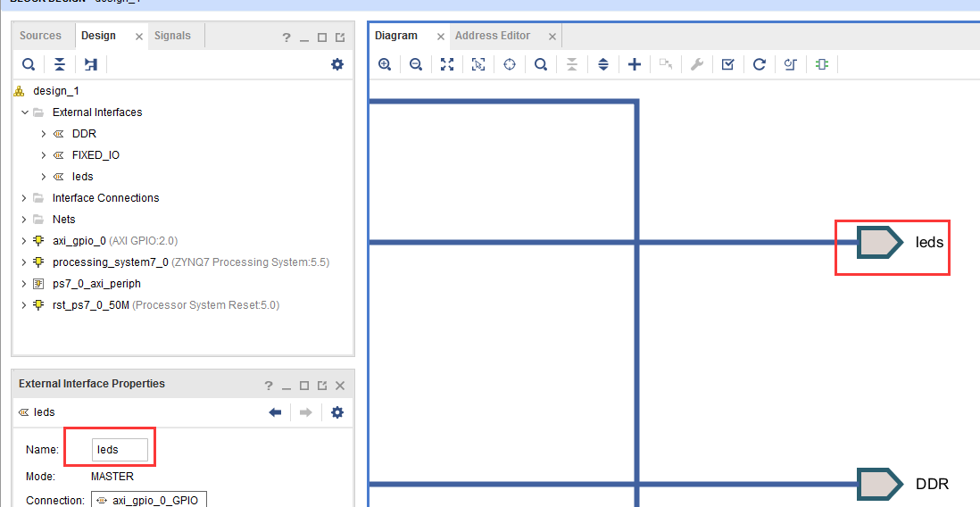Collapse the External Interfaces folder
This screenshot has width=980, height=507.
click(x=24, y=112)
